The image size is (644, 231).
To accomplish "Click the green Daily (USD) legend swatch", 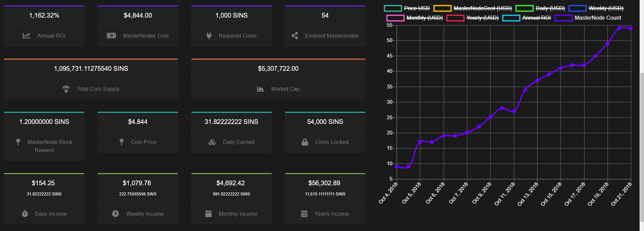I will pos(524,8).
